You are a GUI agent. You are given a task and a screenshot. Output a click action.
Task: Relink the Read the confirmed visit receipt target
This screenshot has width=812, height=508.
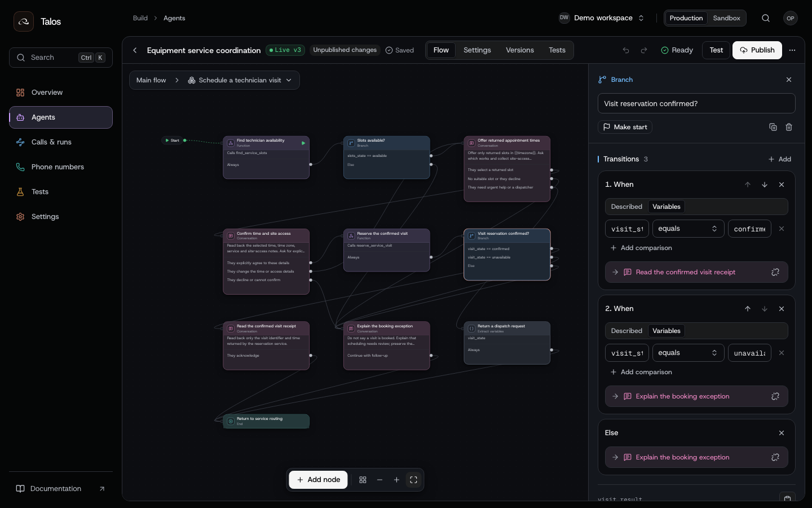[775, 272]
